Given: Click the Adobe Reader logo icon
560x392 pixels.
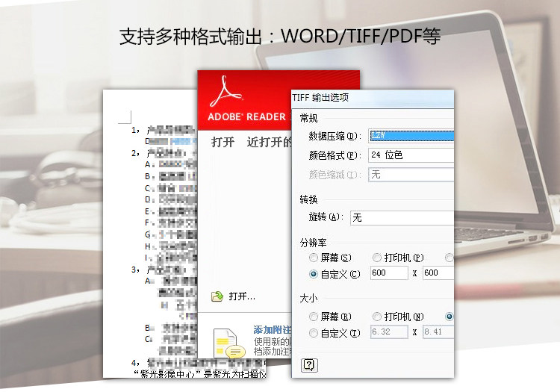Looking at the screenshot, I should click(x=225, y=91).
